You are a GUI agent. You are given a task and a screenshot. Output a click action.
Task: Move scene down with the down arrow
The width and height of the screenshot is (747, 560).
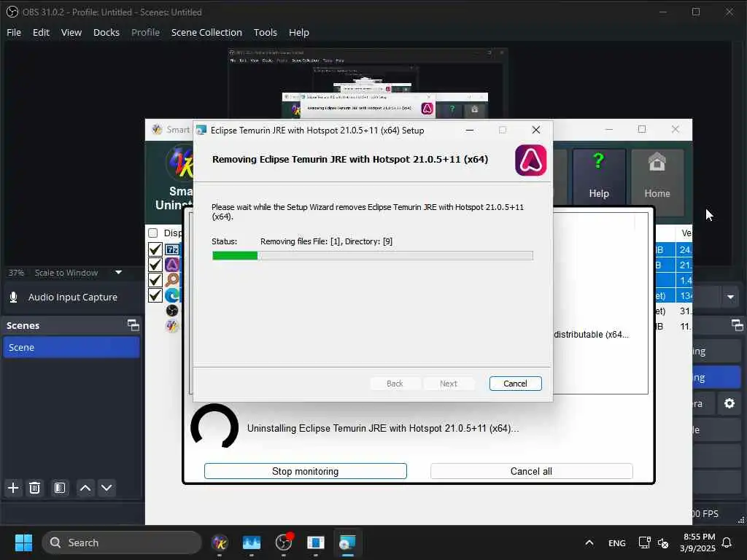pyautogui.click(x=107, y=488)
